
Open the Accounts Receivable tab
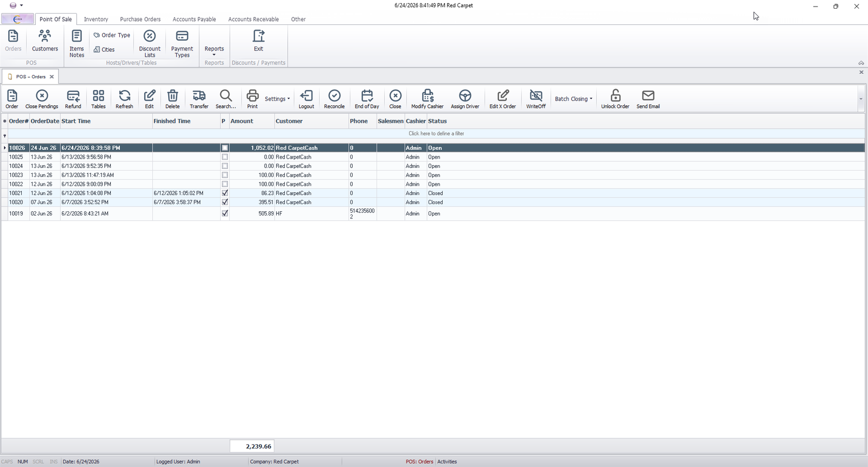[253, 19]
